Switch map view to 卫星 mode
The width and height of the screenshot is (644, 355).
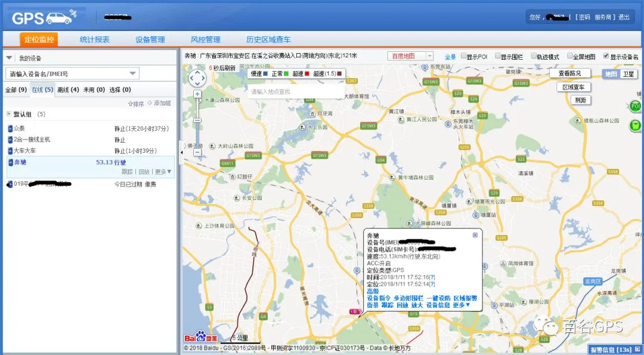point(628,74)
